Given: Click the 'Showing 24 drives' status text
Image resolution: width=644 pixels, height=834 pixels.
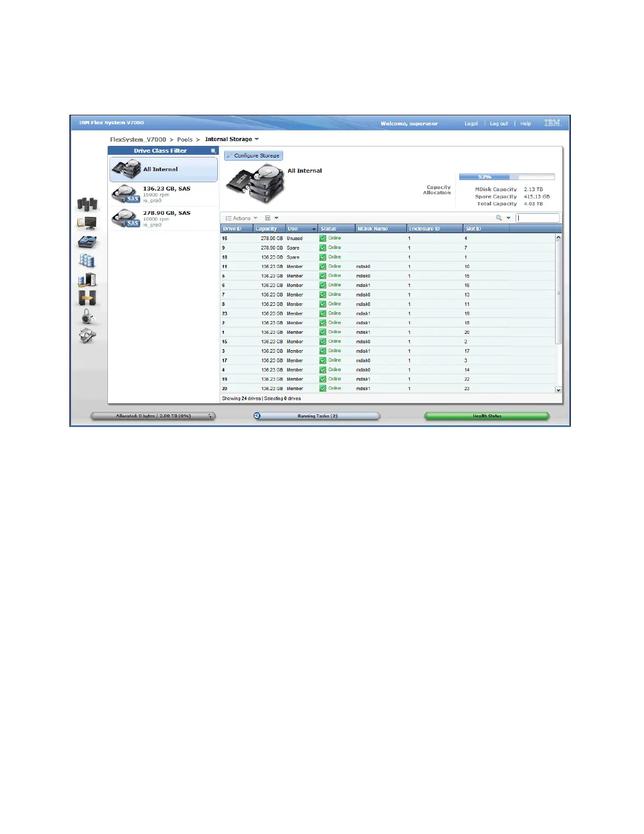Looking at the screenshot, I should click(x=241, y=399).
